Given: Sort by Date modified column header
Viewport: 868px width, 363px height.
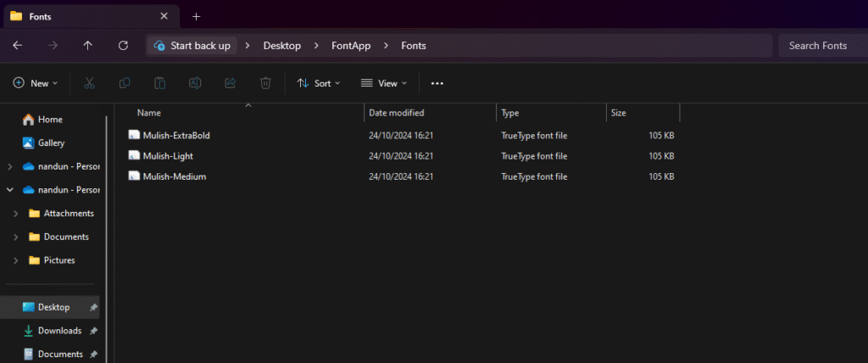Looking at the screenshot, I should pyautogui.click(x=430, y=113).
